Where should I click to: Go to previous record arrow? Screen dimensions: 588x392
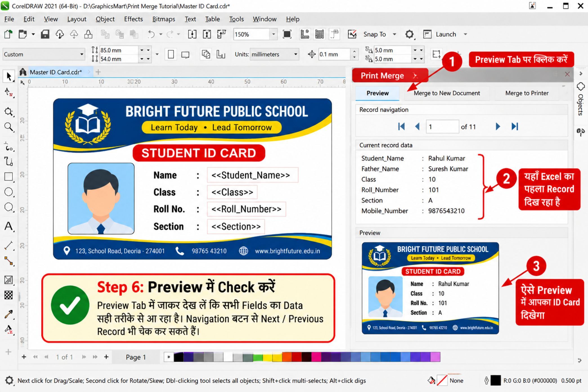(x=417, y=126)
